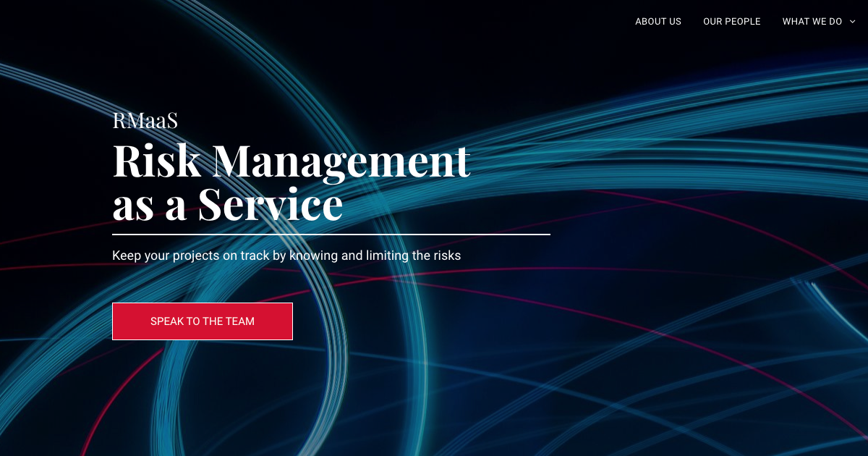Click the dropdown arrow in the navigation bar
This screenshot has width=868, height=456.
point(854,22)
